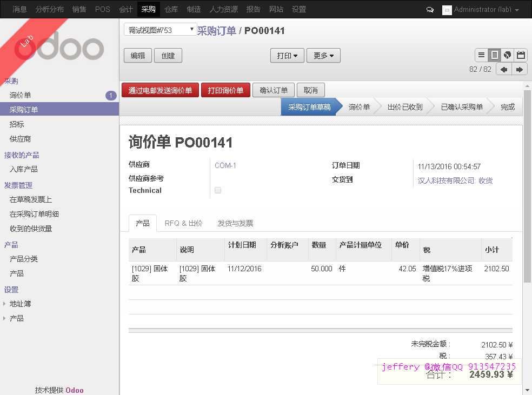Select 询价单 in the sidebar

click(x=21, y=95)
